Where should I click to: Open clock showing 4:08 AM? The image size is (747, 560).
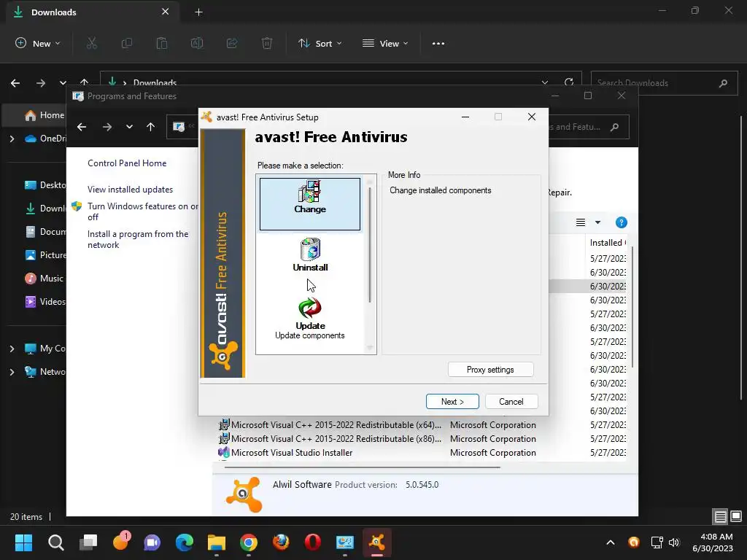(713, 542)
